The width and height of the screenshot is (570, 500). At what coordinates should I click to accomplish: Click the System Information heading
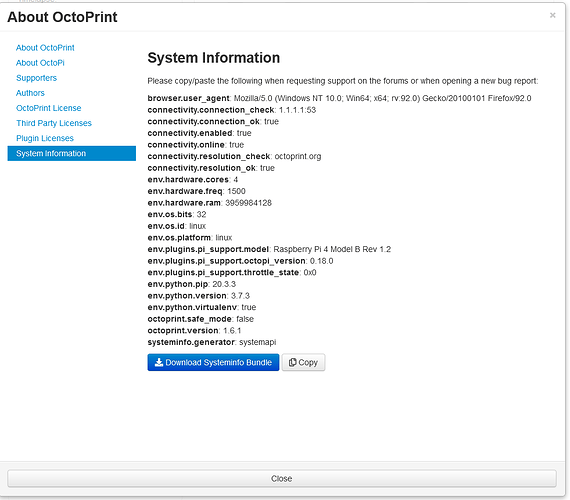click(x=214, y=58)
